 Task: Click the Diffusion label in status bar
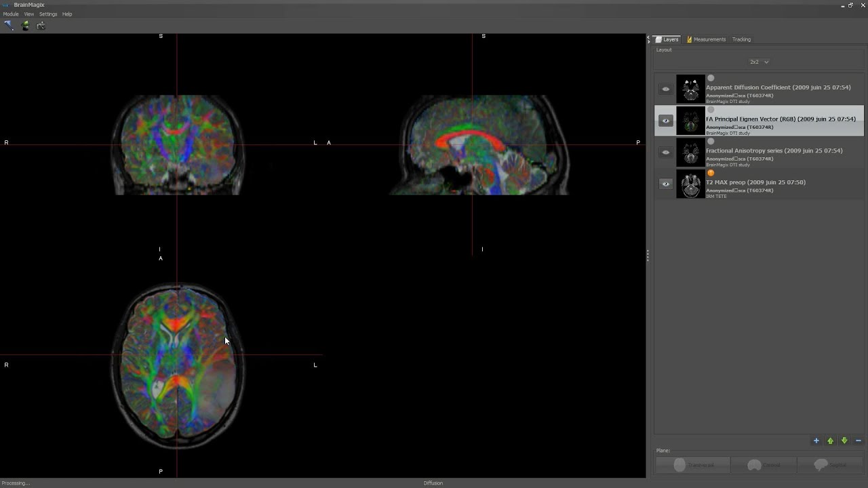[x=433, y=483]
